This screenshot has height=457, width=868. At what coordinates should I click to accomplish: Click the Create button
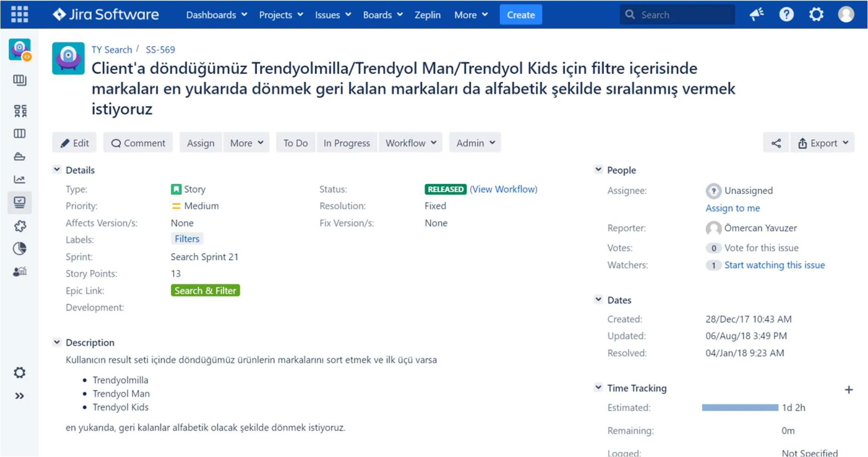pos(521,15)
